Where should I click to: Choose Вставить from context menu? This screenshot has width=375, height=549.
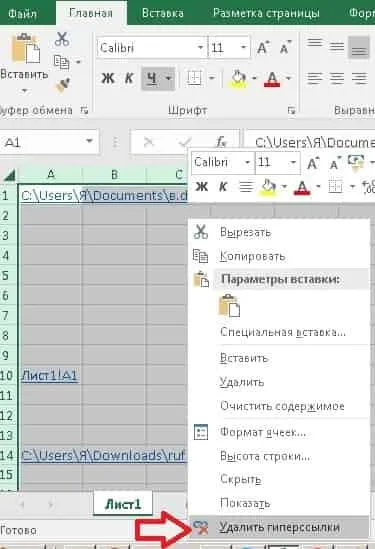click(x=244, y=358)
